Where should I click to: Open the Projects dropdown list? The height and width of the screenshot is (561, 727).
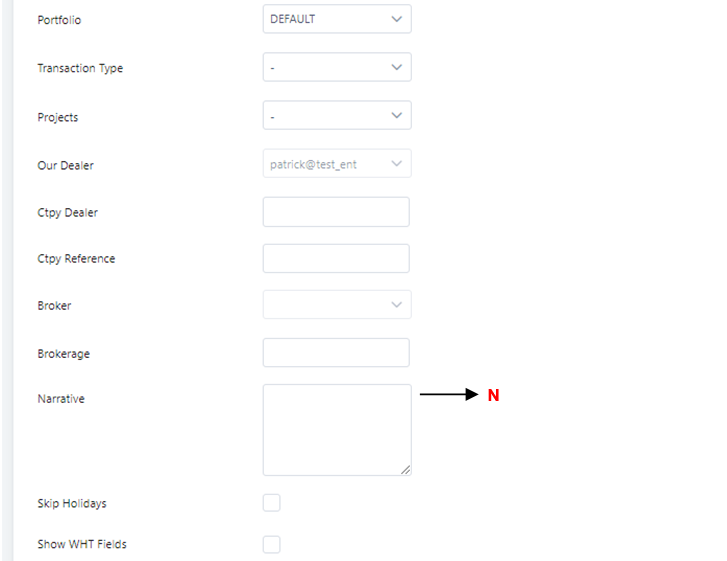(337, 115)
